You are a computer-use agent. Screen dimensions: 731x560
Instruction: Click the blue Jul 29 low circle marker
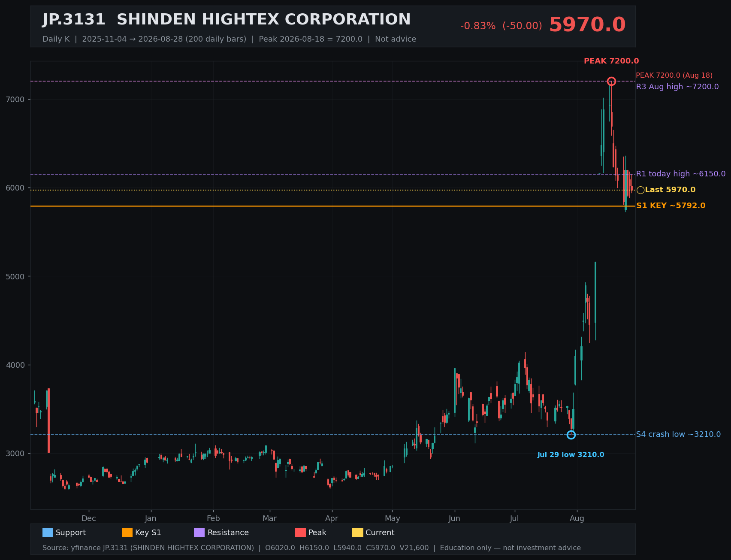[x=571, y=435]
